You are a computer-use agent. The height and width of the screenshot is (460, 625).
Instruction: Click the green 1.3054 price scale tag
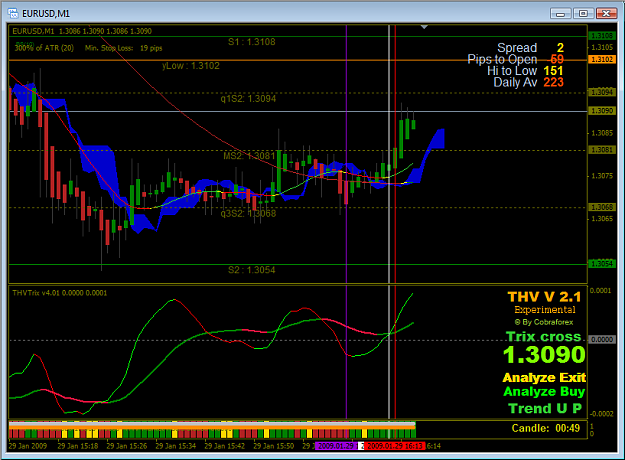click(x=601, y=264)
